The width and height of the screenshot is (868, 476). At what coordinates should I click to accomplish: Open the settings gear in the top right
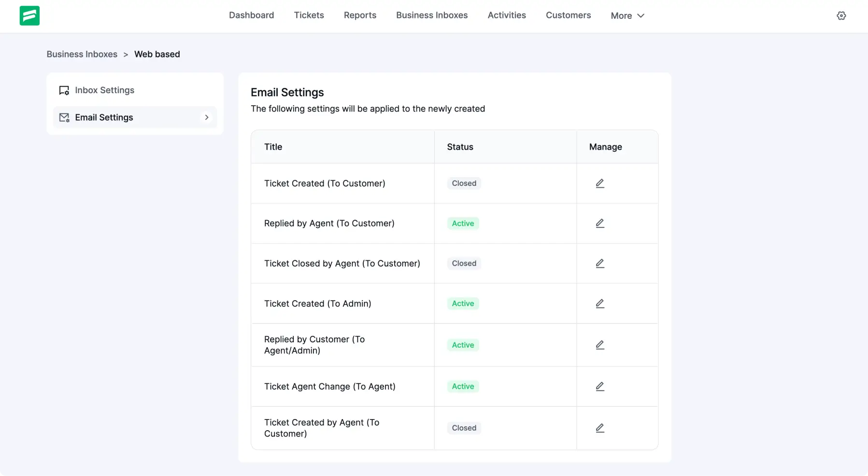[841, 15]
